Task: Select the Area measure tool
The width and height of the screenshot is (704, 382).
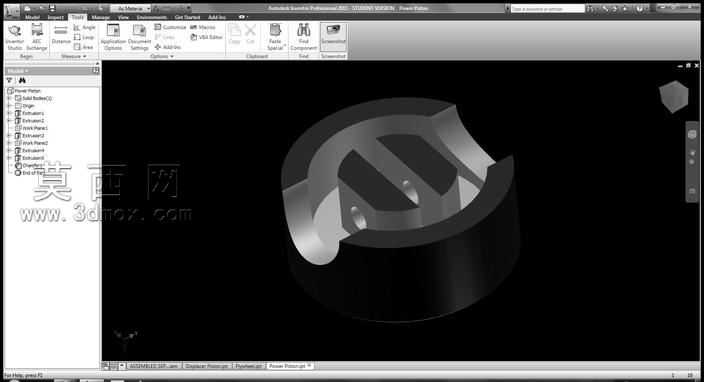Action: pyautogui.click(x=84, y=47)
